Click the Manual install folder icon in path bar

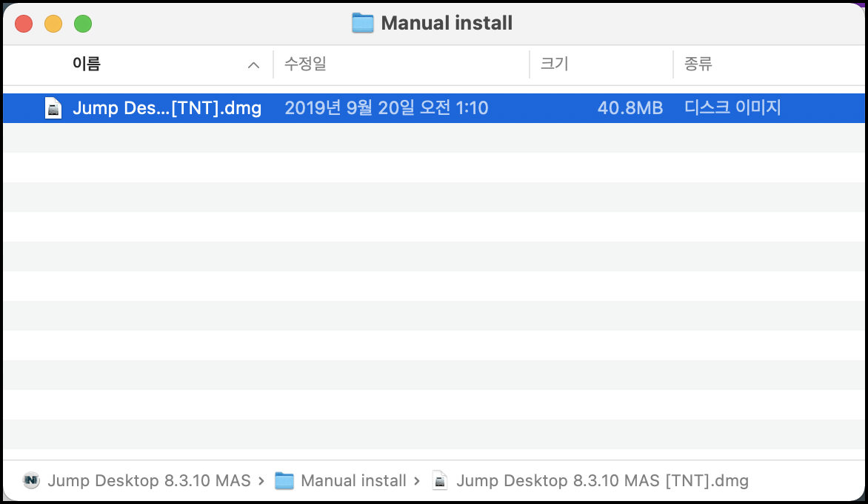pyautogui.click(x=284, y=480)
